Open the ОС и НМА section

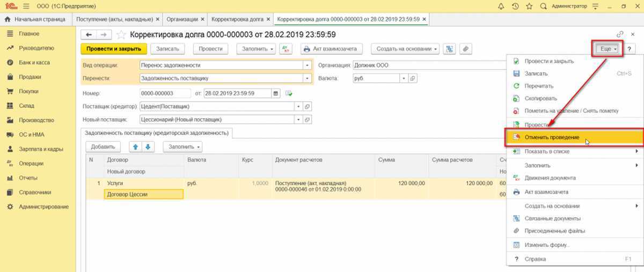(32, 134)
